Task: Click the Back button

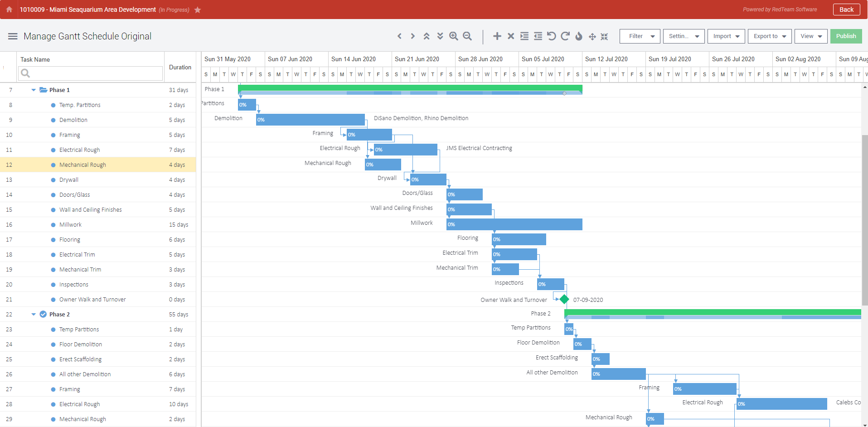Action: coord(846,10)
